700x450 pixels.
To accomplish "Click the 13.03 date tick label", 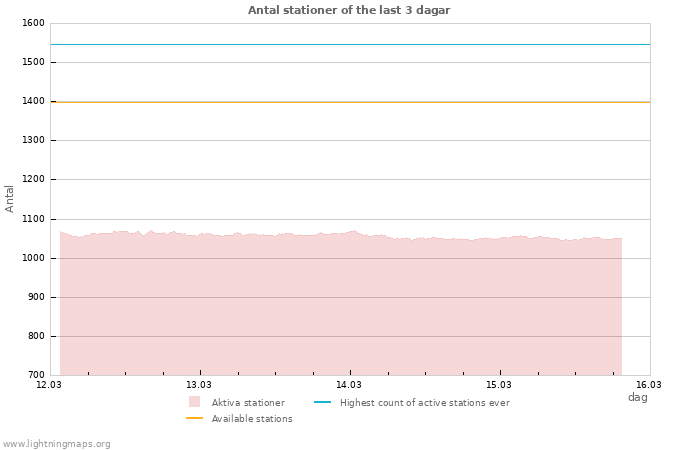I will point(199,384).
